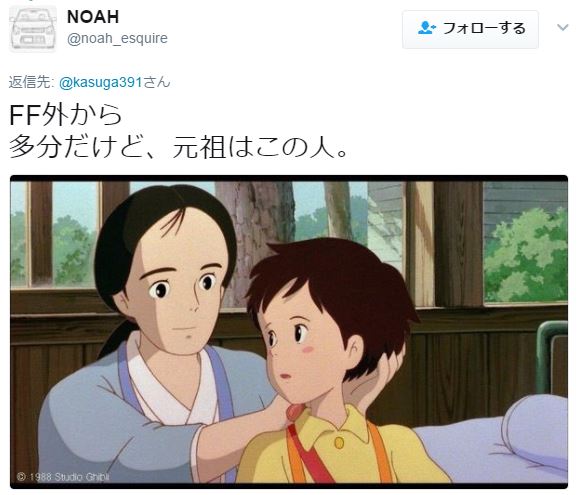Viewport: 580px width, 495px height.
Task: Select the FF外から tweet line
Action: point(65,115)
